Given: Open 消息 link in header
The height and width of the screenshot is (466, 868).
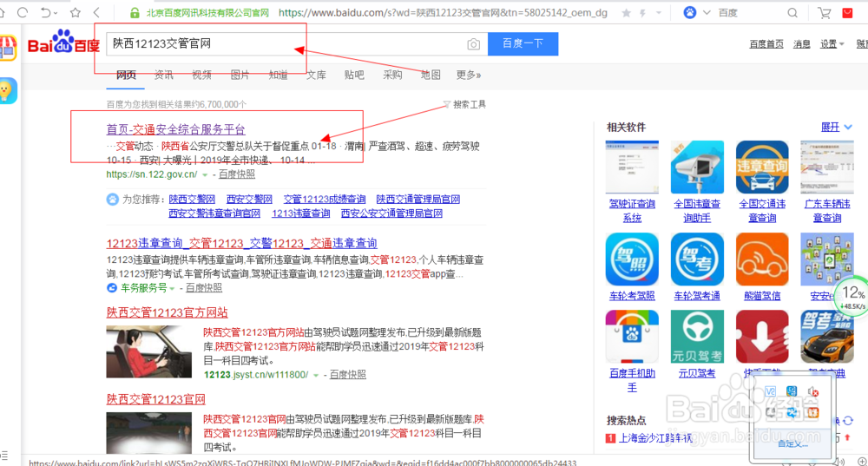Looking at the screenshot, I should [801, 44].
